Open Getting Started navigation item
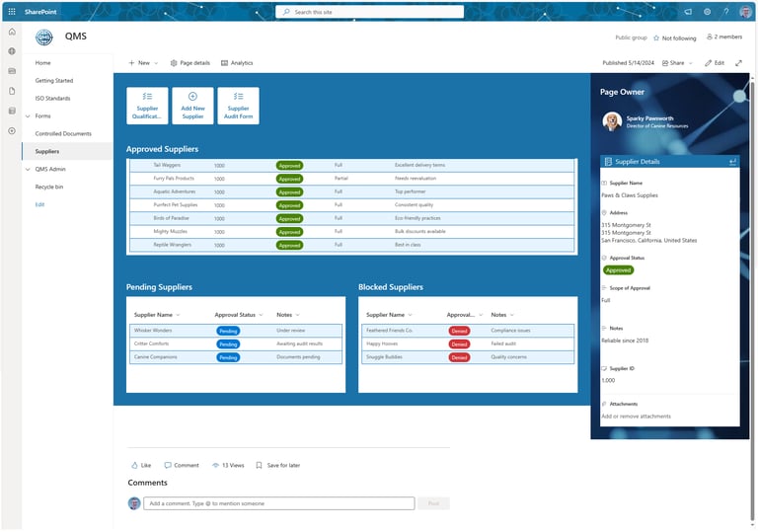Viewport: 758px width, 532px height. click(54, 81)
